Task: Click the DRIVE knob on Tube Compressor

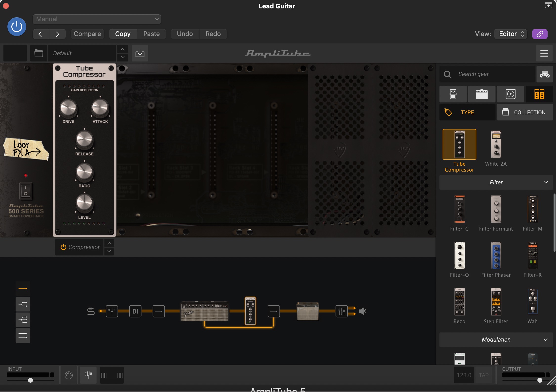Action: [68, 108]
